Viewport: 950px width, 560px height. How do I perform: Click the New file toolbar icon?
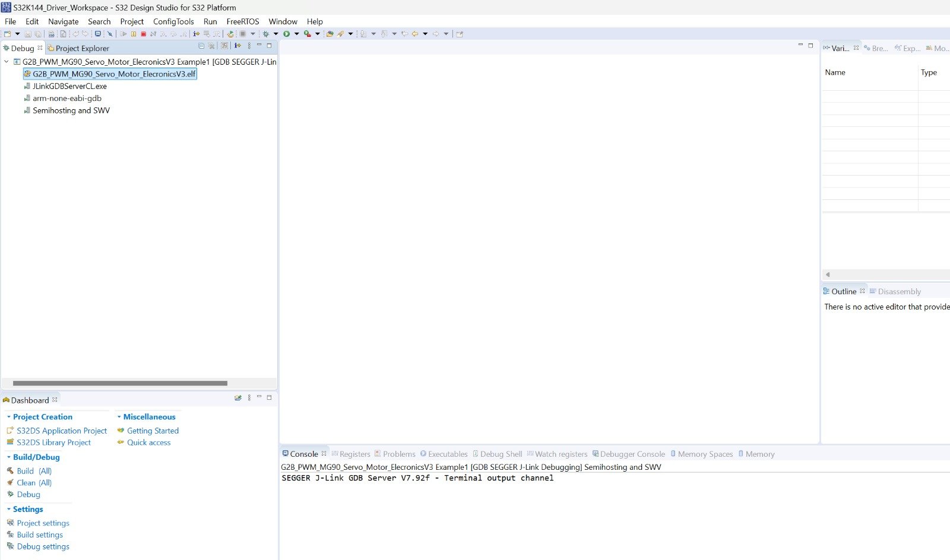(x=7, y=34)
